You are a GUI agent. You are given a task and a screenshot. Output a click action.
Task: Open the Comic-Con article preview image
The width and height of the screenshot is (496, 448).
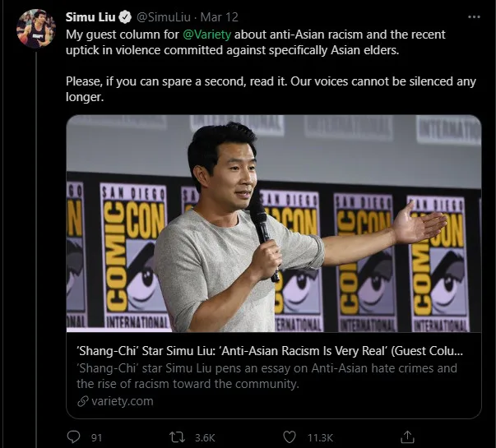pos(274,223)
